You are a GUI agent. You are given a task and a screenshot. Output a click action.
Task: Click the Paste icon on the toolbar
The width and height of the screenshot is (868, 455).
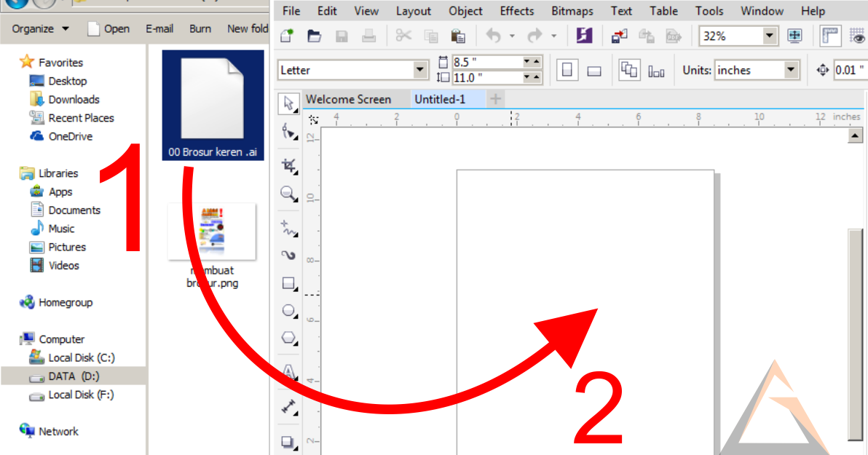(x=458, y=35)
